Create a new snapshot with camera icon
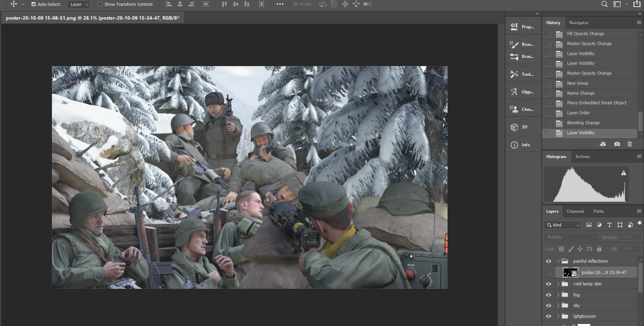This screenshot has height=326, width=644. (617, 144)
